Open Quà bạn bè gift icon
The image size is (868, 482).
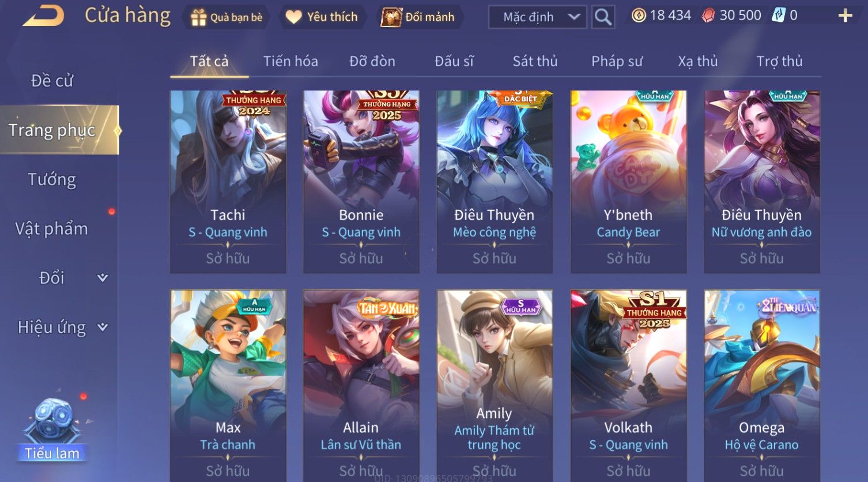[199, 17]
